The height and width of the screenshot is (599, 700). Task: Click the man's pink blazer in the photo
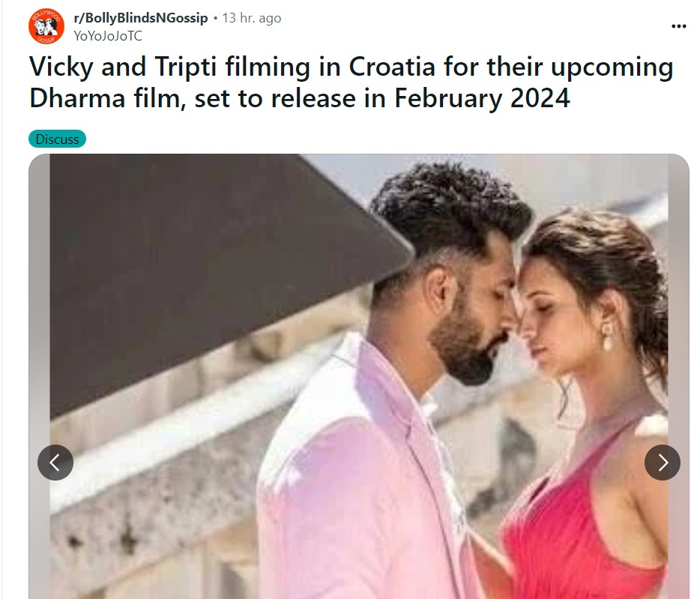click(357, 482)
